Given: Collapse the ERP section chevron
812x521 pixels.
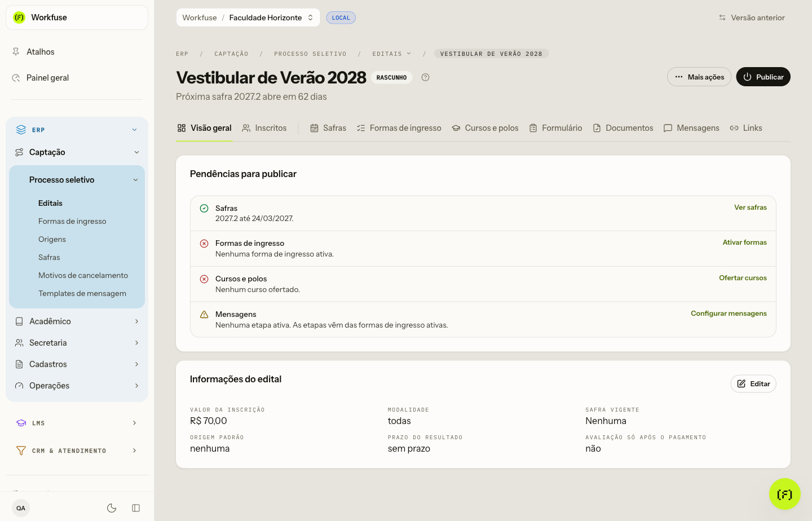Looking at the screenshot, I should (134, 130).
